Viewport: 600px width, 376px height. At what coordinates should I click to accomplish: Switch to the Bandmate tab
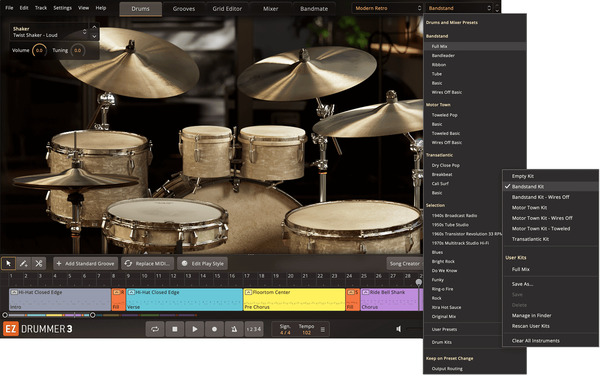[314, 9]
